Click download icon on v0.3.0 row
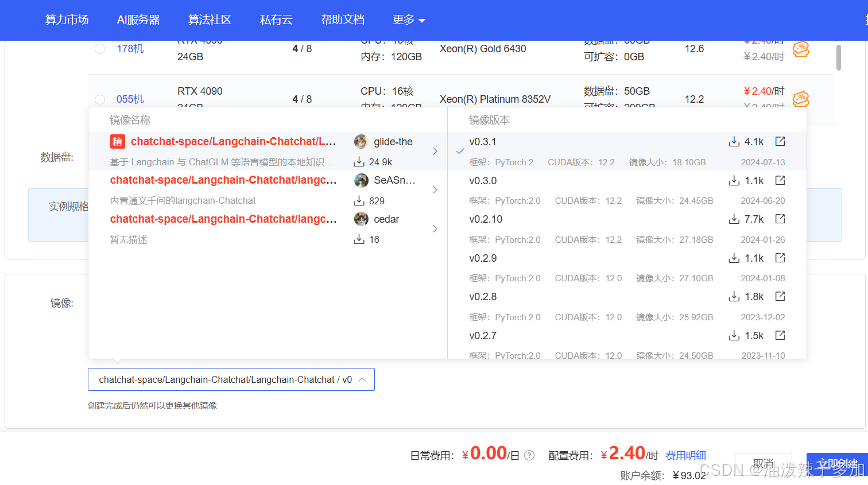The width and height of the screenshot is (868, 485). [x=734, y=181]
